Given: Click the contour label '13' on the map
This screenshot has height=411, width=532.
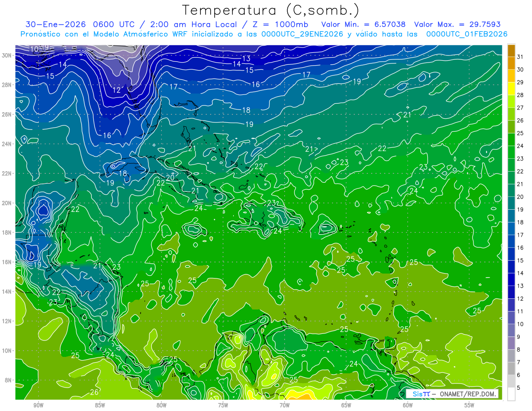Looking at the screenshot, I should pos(246,59).
